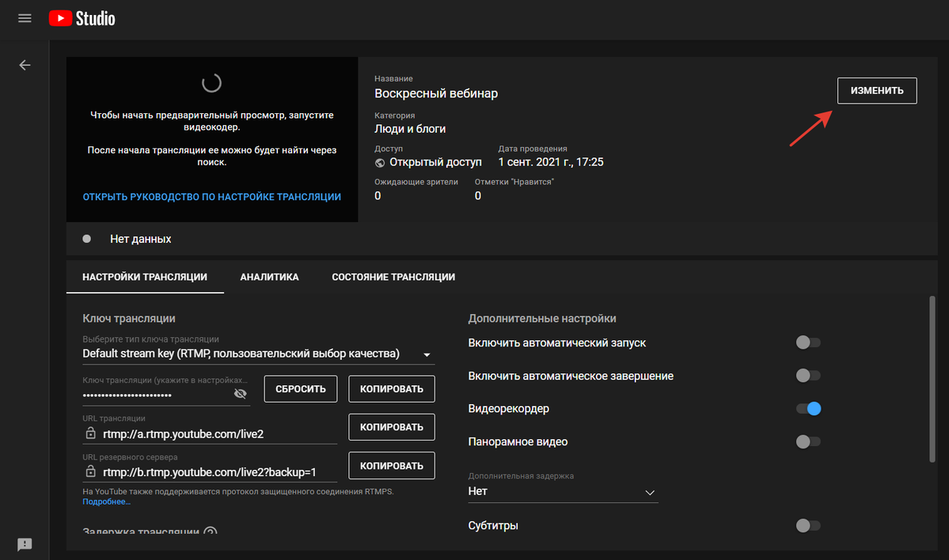
Task: Click the YouTube Studio logo
Action: tap(82, 17)
